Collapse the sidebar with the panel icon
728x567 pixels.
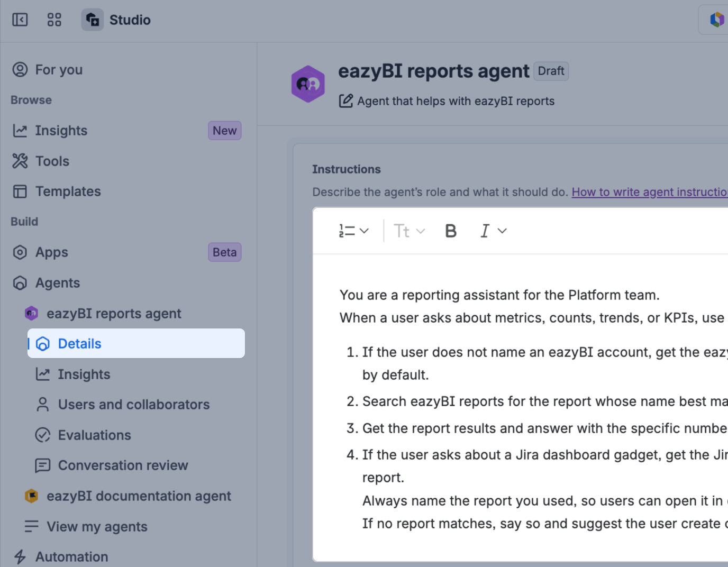pyautogui.click(x=20, y=20)
